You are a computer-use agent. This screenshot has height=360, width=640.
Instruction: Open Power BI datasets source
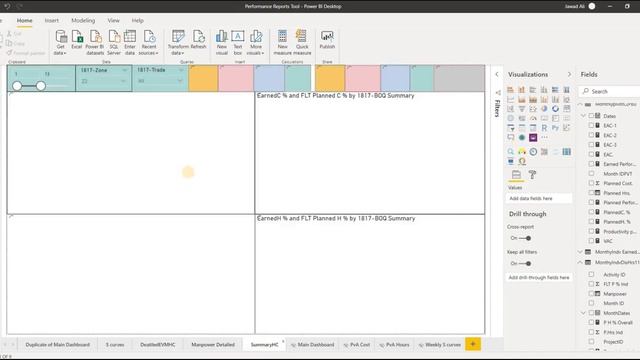[x=95, y=42]
